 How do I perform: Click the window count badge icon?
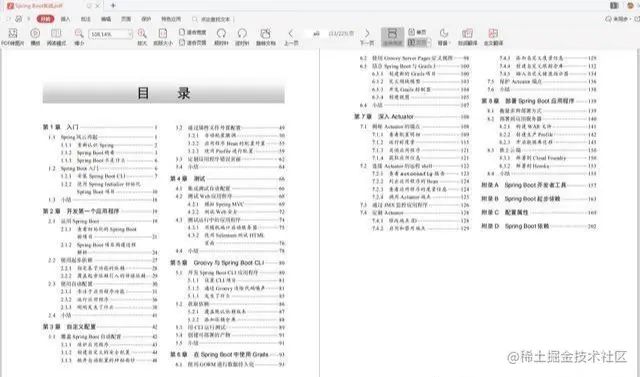pos(614,5)
